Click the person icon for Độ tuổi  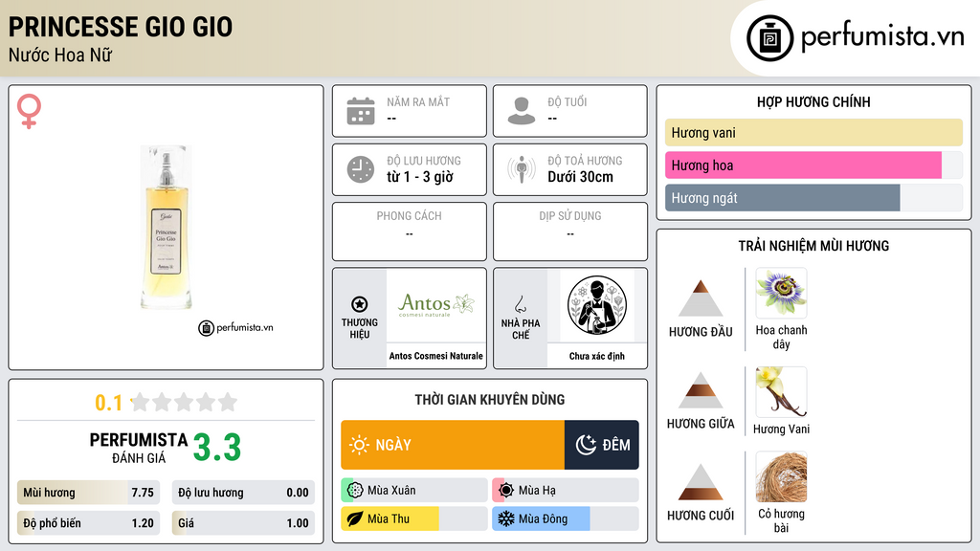(522, 111)
